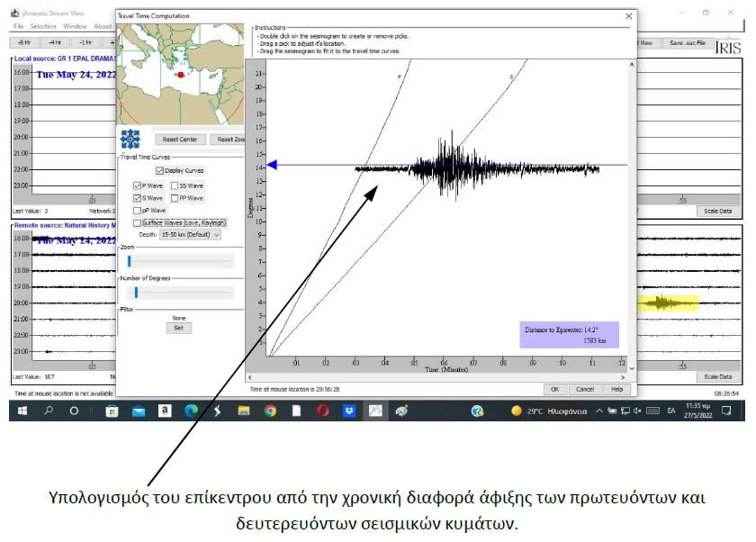Toggle the Surface Waves (Love, Rayleigh) checkbox
Screen dimensions: 756x542
click(x=137, y=222)
